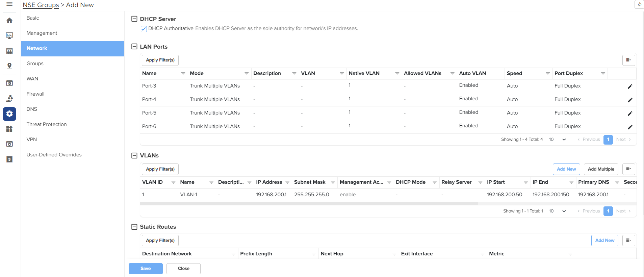Screen dimensions: 644x277
Task: Open Static Routes column chooser icon
Action: click(628, 240)
